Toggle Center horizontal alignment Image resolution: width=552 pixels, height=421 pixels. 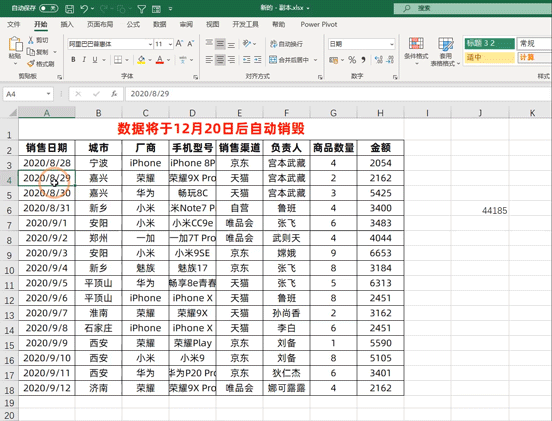click(x=220, y=60)
